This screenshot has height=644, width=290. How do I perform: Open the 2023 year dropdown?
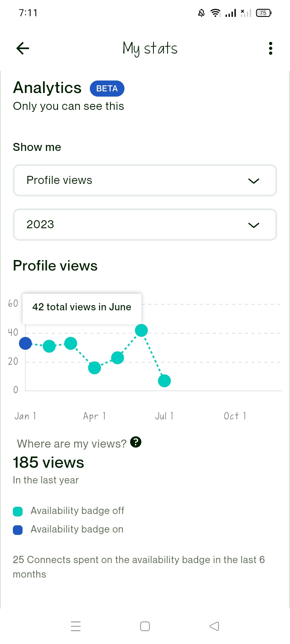[x=145, y=225]
